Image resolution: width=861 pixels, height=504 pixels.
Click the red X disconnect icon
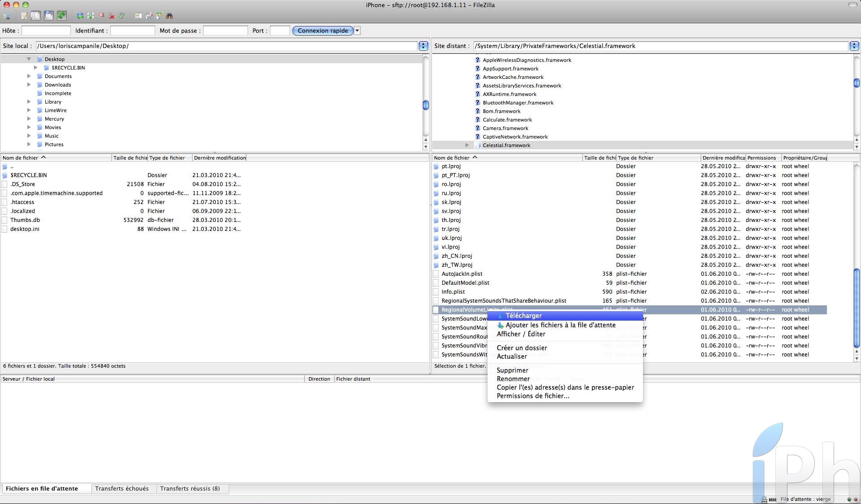[112, 16]
